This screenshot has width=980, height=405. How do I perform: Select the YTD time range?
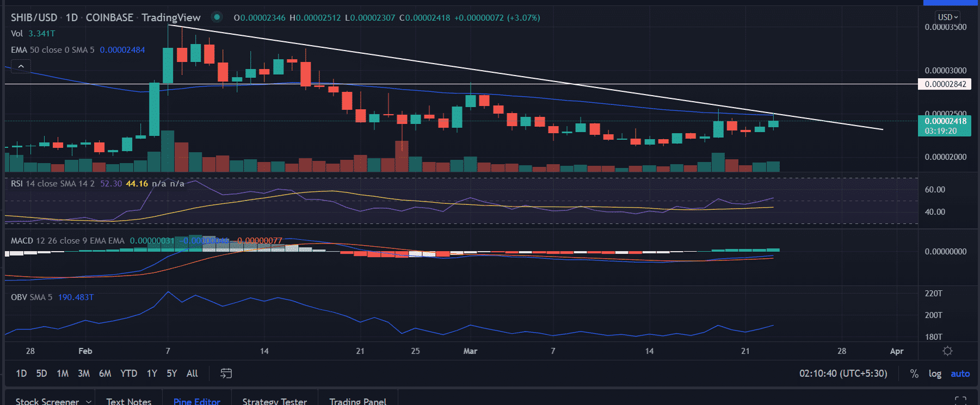(128, 373)
